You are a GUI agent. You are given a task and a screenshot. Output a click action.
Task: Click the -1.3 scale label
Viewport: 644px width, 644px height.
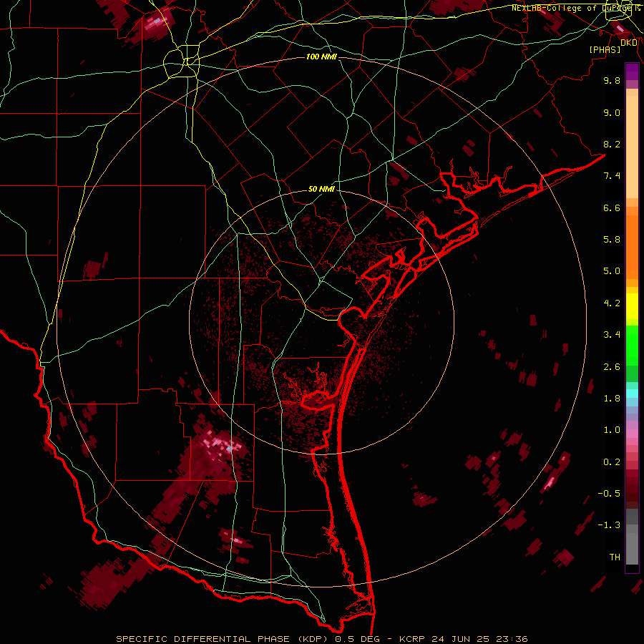tap(609, 525)
